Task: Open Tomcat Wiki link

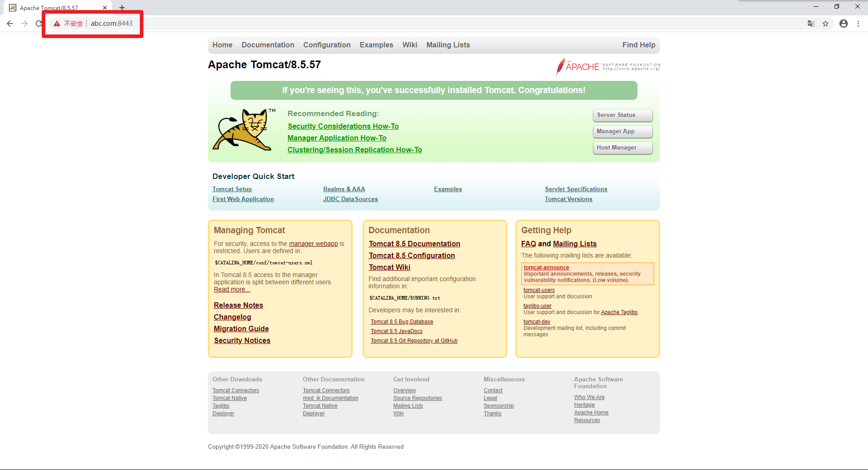Action: tap(390, 268)
